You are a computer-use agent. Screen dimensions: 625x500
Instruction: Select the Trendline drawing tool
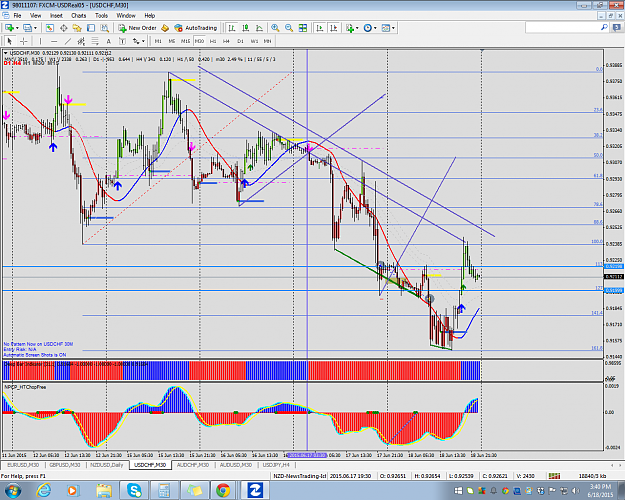click(68, 41)
